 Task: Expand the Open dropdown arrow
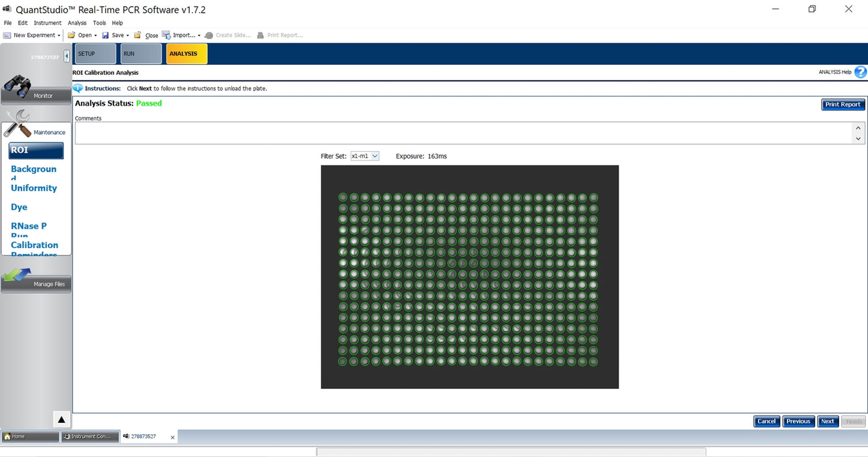[x=96, y=35]
